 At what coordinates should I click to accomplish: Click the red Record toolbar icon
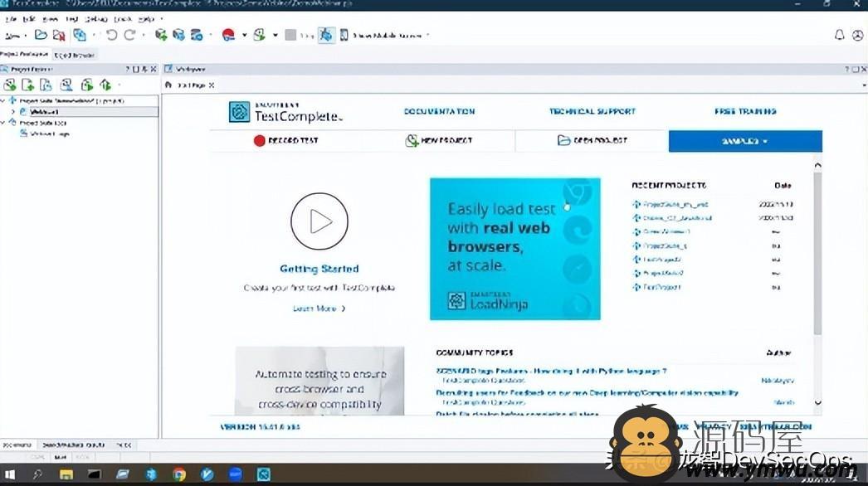click(x=228, y=36)
